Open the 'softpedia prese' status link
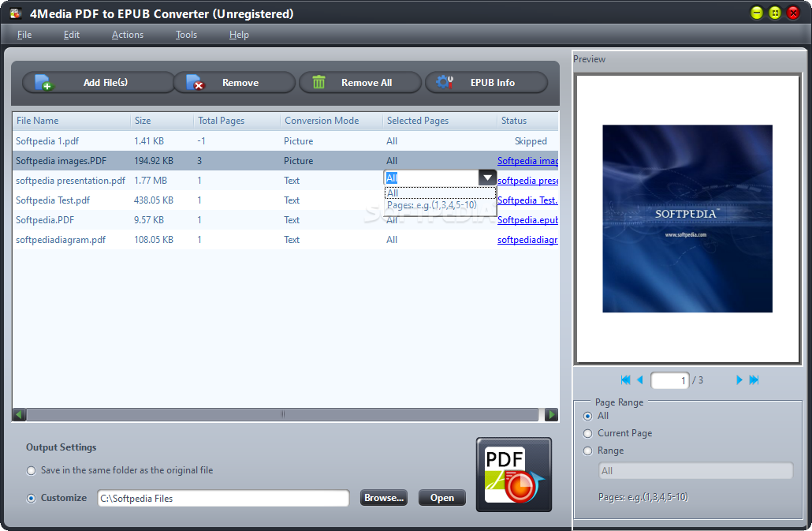This screenshot has height=531, width=812. tap(527, 181)
